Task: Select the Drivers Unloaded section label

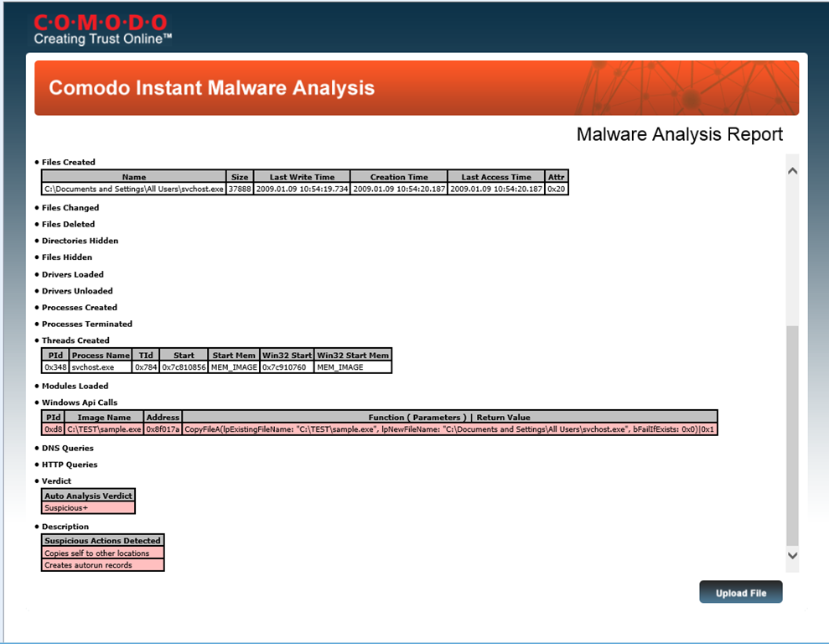Action: [77, 291]
